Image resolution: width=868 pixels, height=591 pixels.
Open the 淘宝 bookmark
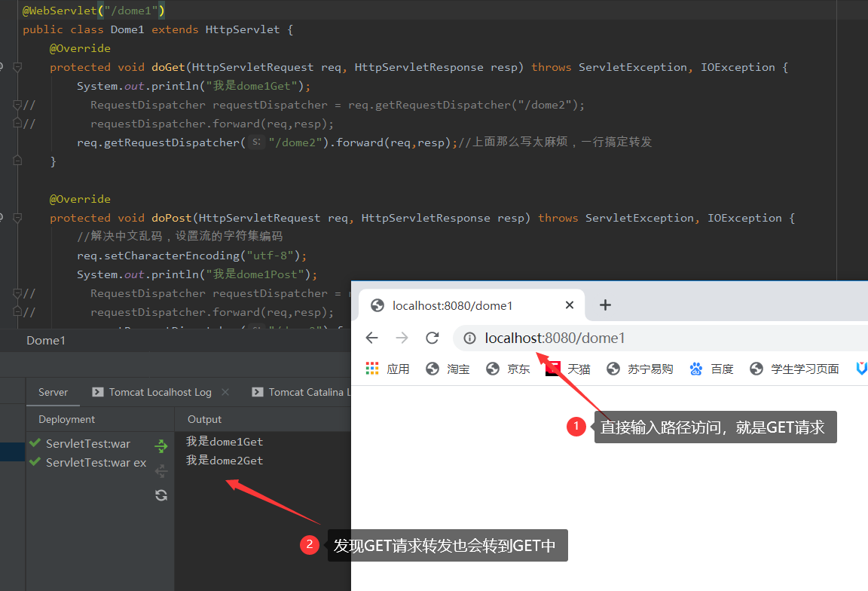coord(448,369)
